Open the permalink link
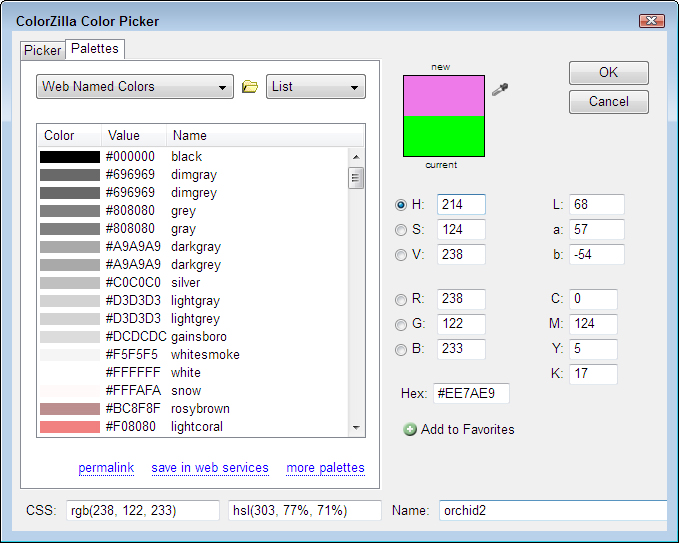The image size is (679, 543). click(107, 468)
